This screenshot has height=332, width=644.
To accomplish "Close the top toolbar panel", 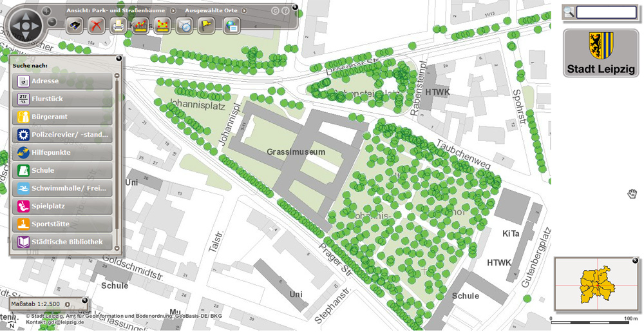I will point(295,7).
